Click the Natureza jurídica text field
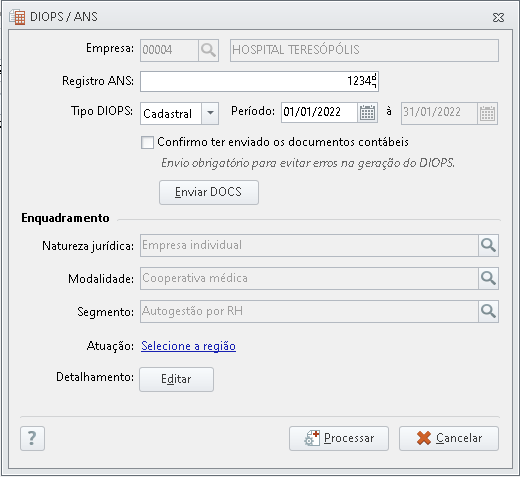Image resolution: width=520 pixels, height=477 pixels. click(x=309, y=246)
